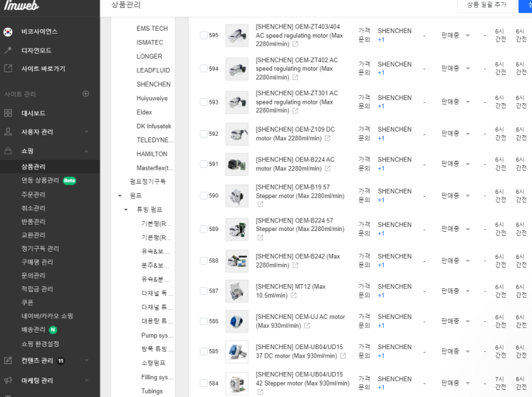Screen dimensions: 532x397
Task: Click +1 category link for product 595
Action: pyautogui.click(x=381, y=39)
